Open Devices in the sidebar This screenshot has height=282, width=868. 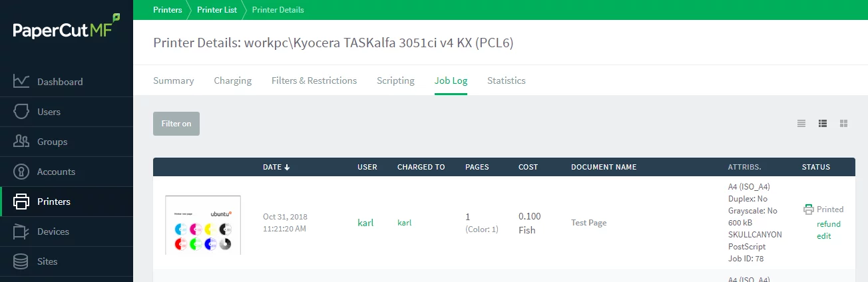(67, 231)
